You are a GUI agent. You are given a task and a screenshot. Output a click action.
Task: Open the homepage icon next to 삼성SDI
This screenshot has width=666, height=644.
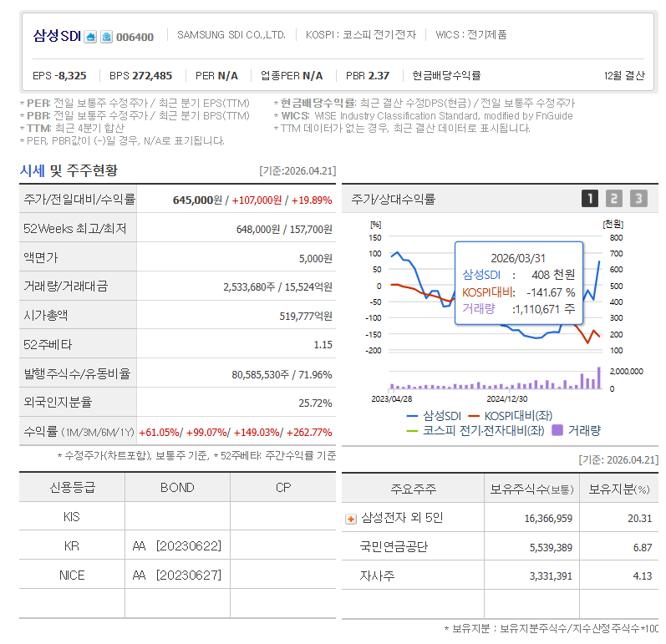pos(90,37)
